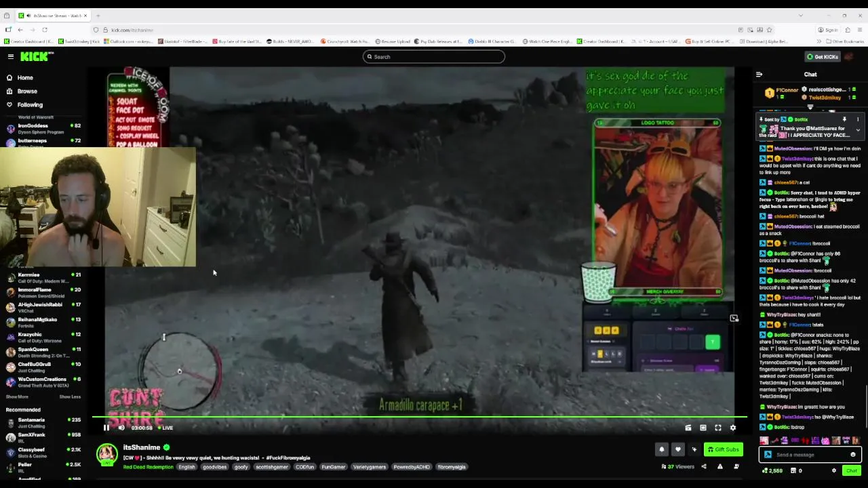This screenshot has height=488, width=868.
Task: Open AHighJewishRabbi channel in sidebar
Action: [x=43, y=308]
